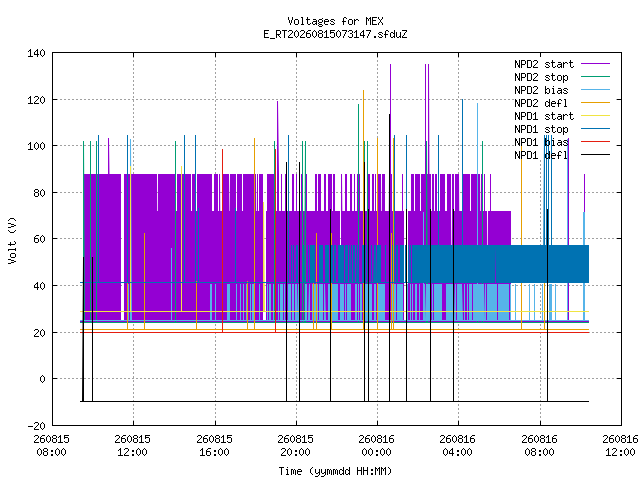
Task: Click the y-axis tick value 120
Action: pyautogui.click(x=36, y=100)
